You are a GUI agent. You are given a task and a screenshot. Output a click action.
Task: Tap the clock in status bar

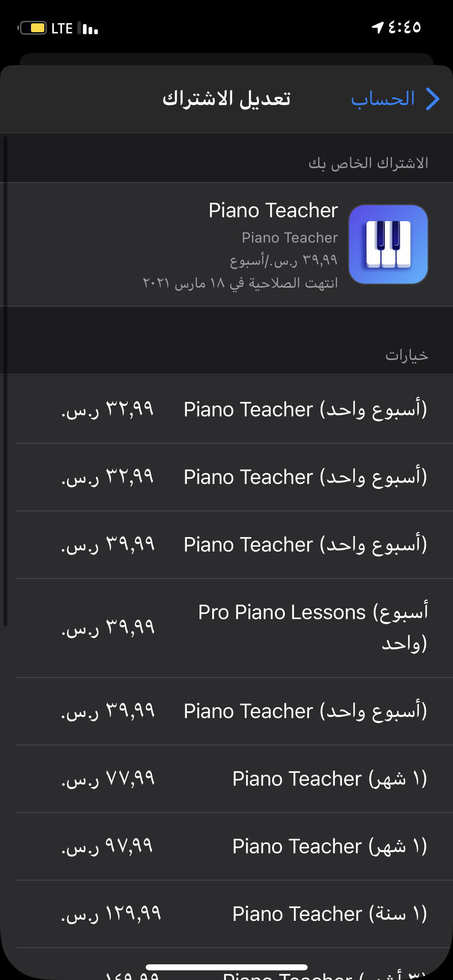pos(405,28)
